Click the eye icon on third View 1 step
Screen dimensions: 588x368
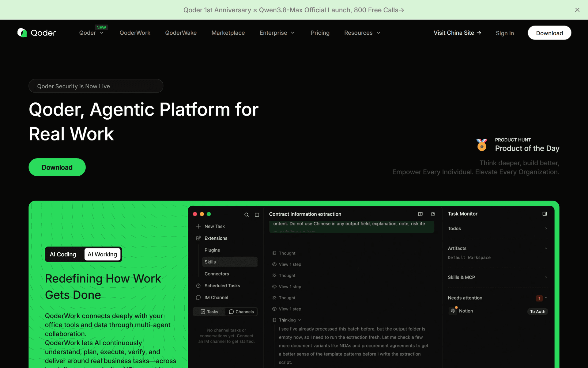pos(274,309)
